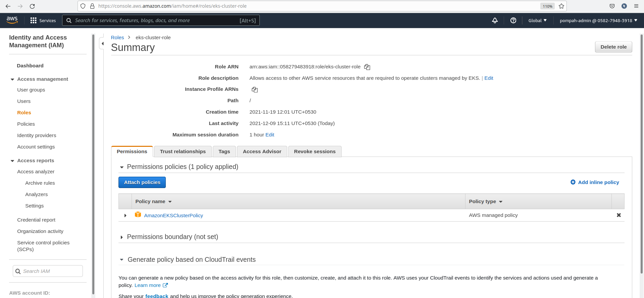Open the Access Advisor tab
This screenshot has width=644, height=298.
(x=262, y=152)
